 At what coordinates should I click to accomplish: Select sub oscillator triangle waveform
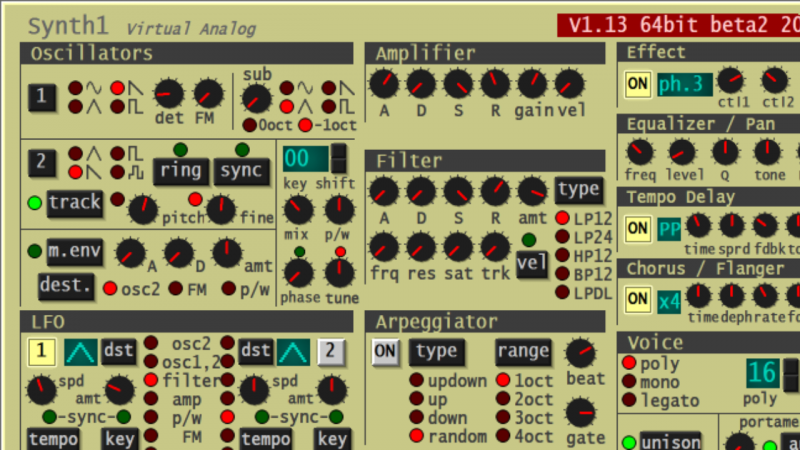287,107
